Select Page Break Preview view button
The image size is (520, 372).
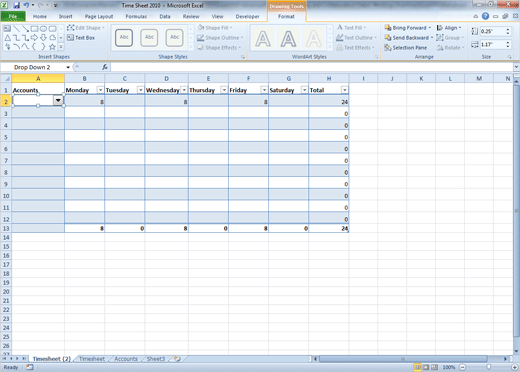[434, 367]
